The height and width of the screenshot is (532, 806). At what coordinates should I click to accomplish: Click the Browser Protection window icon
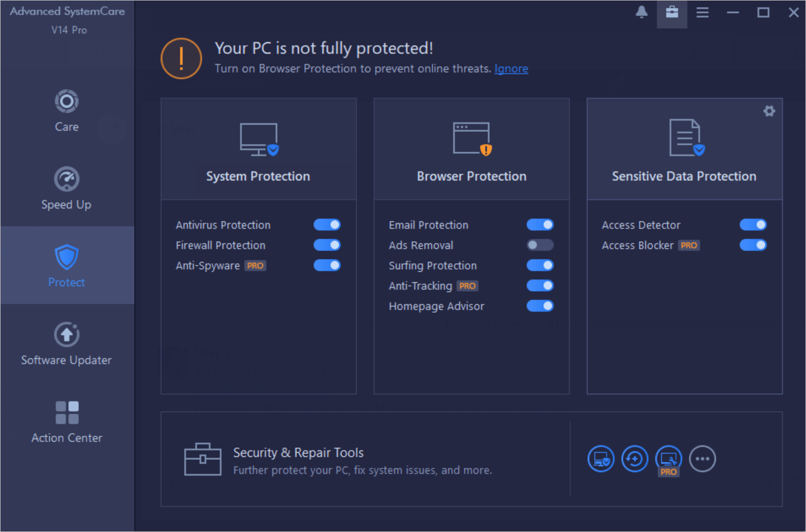[472, 139]
